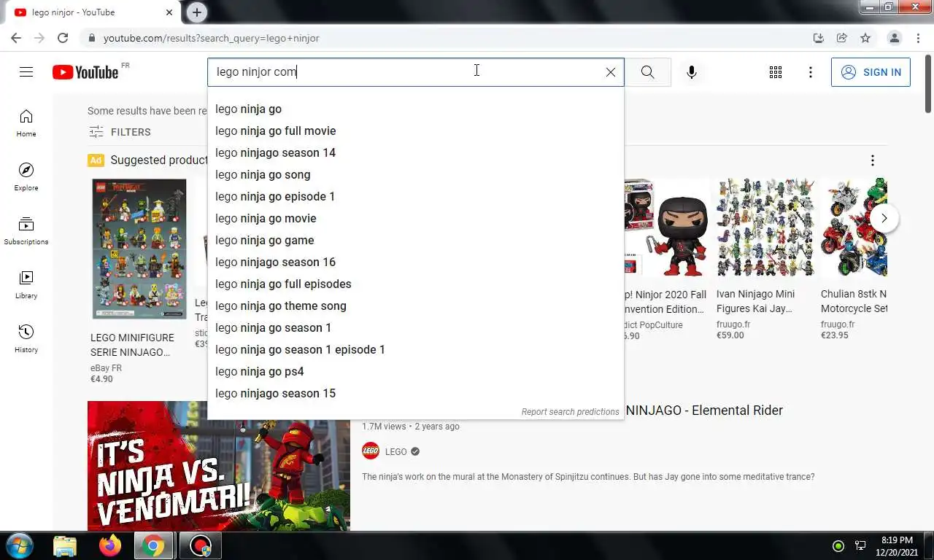Open the LEGO channel name link
This screenshot has height=560, width=934.
[396, 451]
